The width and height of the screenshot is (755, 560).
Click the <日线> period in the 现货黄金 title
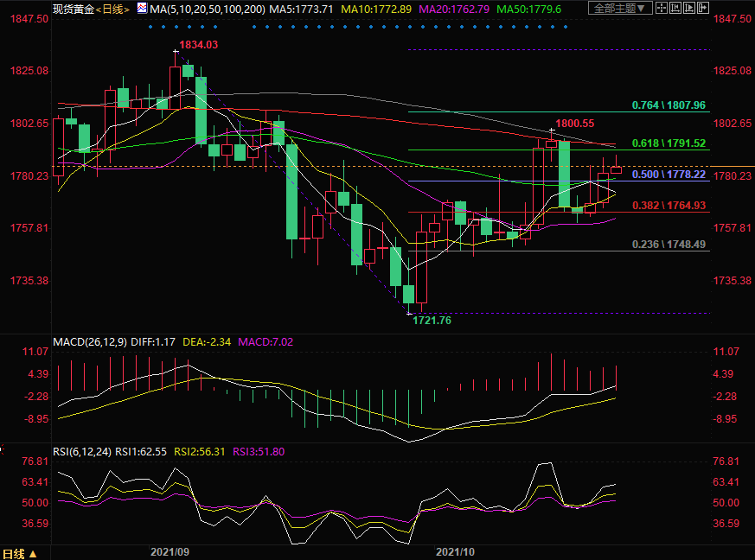tap(111, 9)
